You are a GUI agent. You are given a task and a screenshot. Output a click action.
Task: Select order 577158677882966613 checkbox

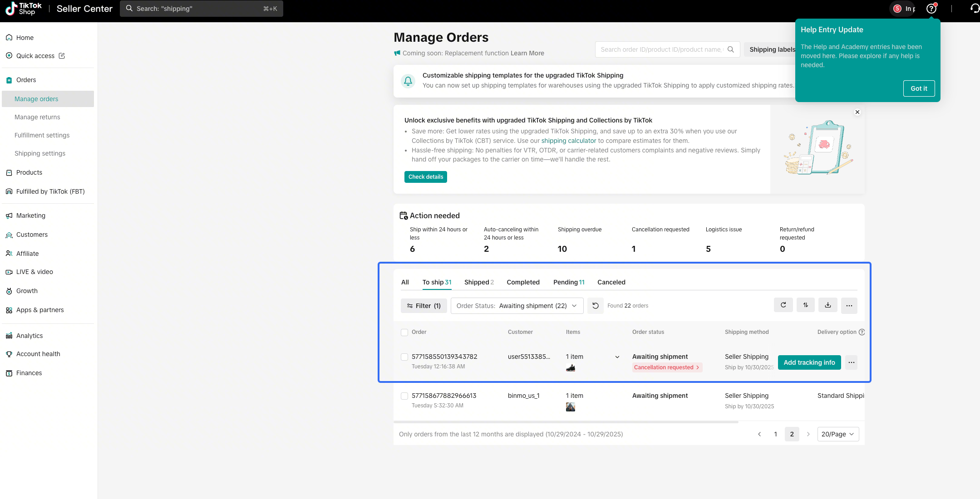tap(404, 396)
